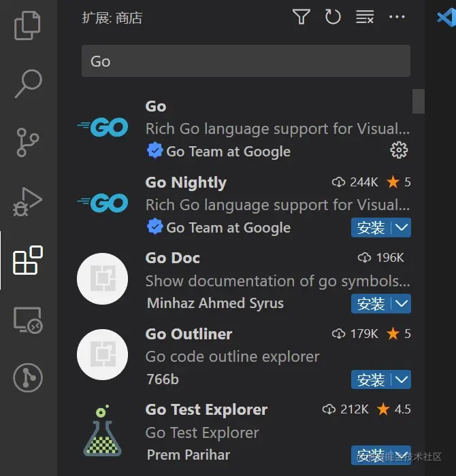The width and height of the screenshot is (456, 476).
Task: Install the Go Doc extension
Action: [371, 304]
